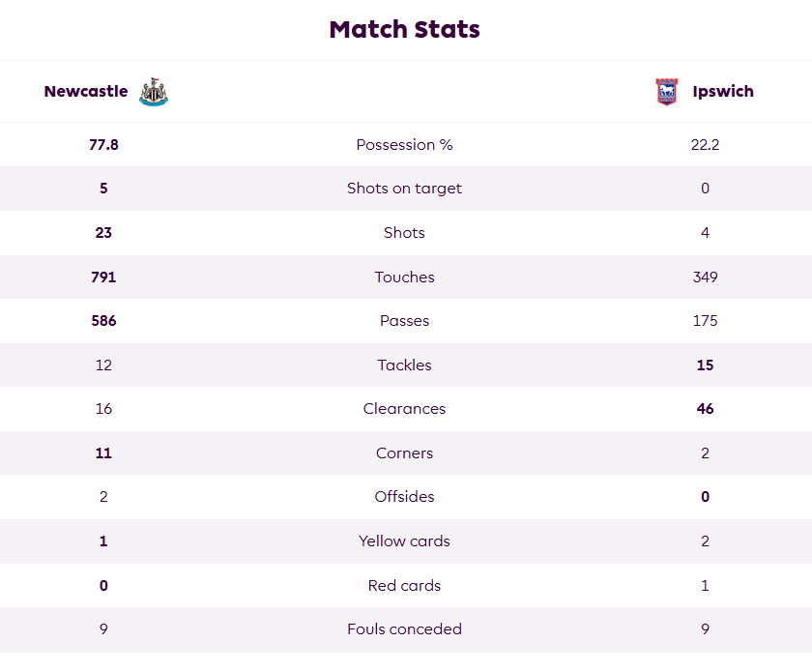Screen dimensions: 812x672
Task: Click Ipswich's 349 touches value
Action: [x=705, y=278]
